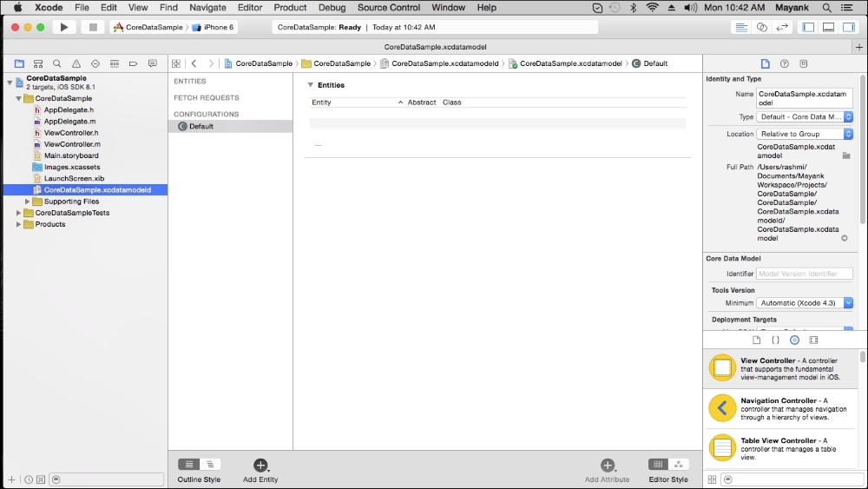Select the Object library icon
The height and width of the screenshot is (489, 868).
coord(794,340)
